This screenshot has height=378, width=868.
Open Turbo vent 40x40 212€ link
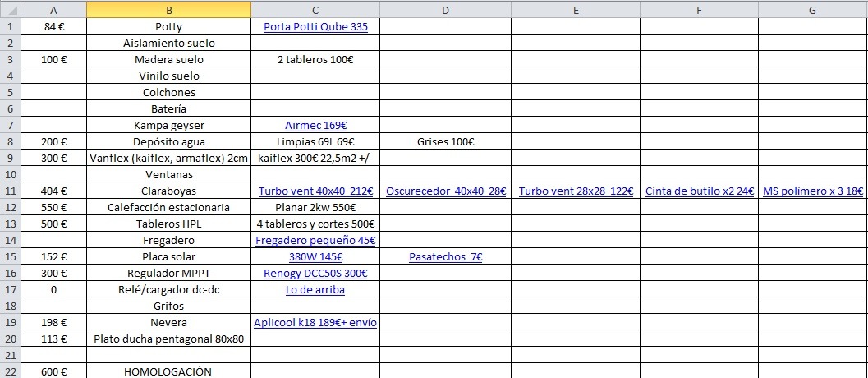coord(315,191)
